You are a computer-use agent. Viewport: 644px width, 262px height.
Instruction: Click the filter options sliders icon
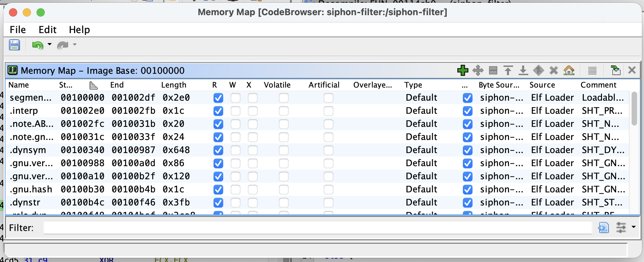click(x=621, y=228)
